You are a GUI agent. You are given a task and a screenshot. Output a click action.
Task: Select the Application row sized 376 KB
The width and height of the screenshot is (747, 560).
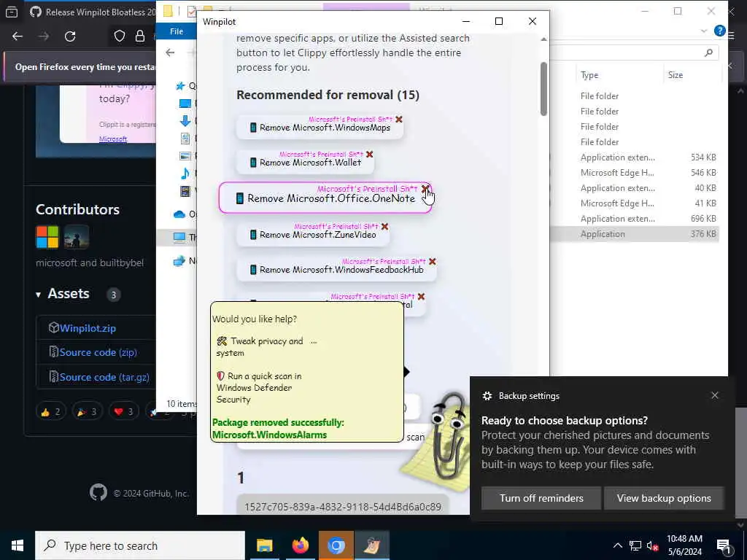(634, 234)
